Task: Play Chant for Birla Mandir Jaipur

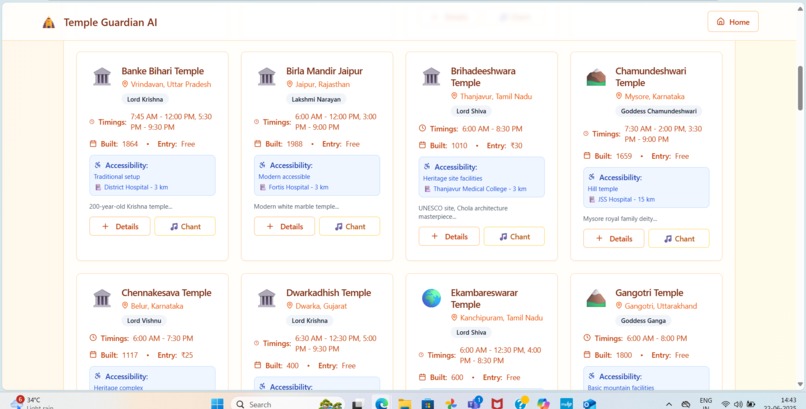Action: 350,226
